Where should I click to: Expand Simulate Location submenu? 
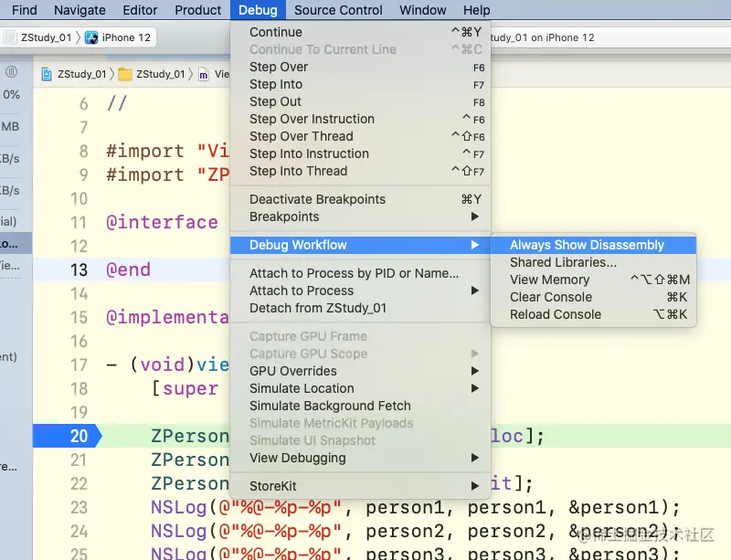[360, 388]
